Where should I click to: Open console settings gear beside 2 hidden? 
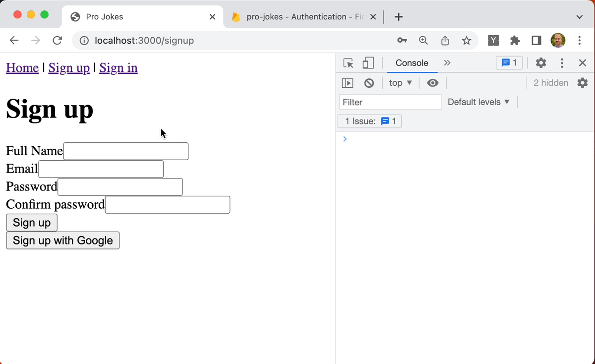coord(583,83)
